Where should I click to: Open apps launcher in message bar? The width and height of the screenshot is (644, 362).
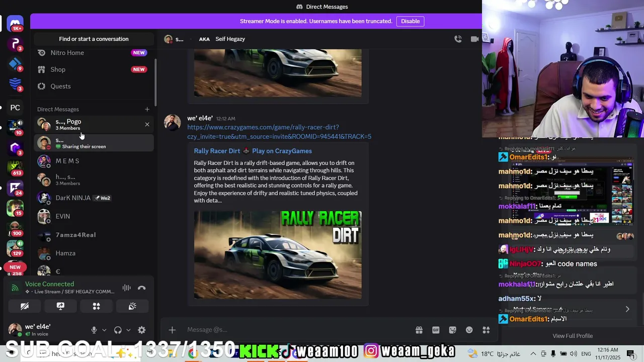pos(486,330)
